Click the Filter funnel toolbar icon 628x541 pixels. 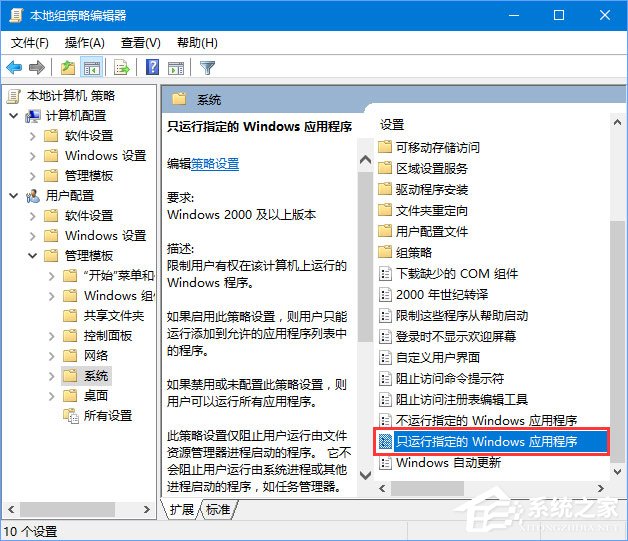(x=207, y=67)
